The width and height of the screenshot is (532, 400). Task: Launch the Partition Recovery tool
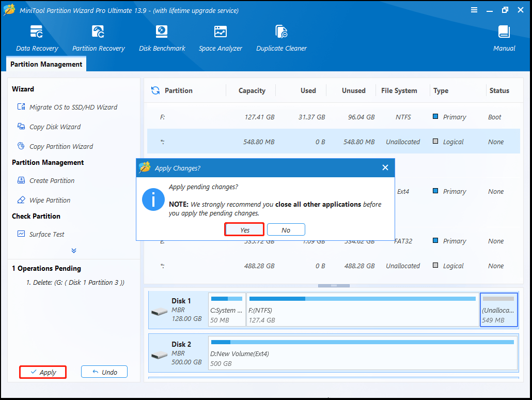pos(98,38)
